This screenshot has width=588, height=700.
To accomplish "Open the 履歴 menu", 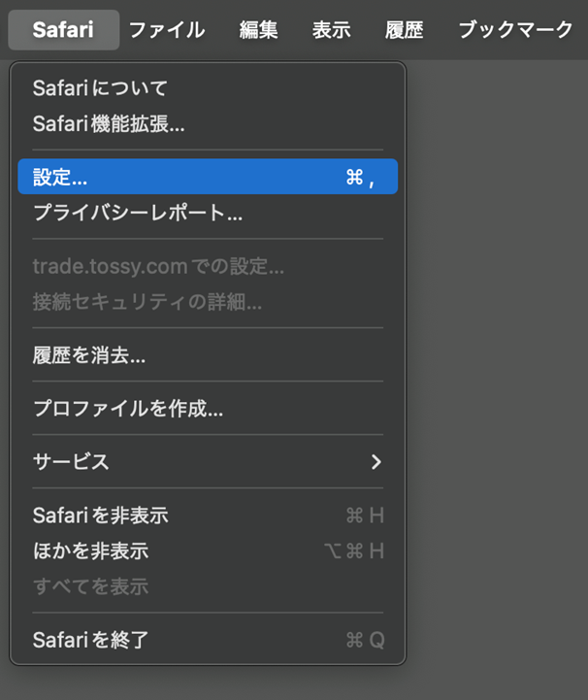I will (404, 29).
